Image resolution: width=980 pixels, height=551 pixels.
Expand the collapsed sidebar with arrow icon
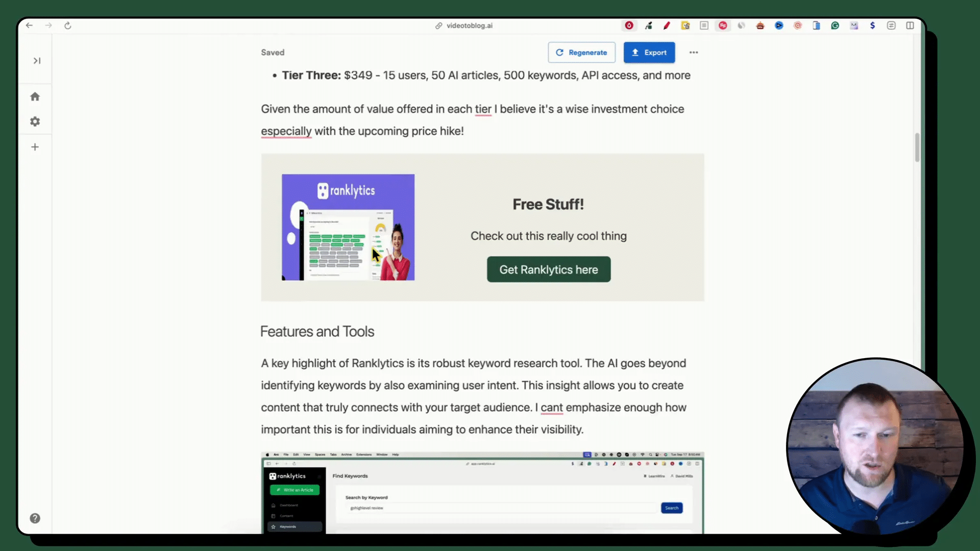37,61
